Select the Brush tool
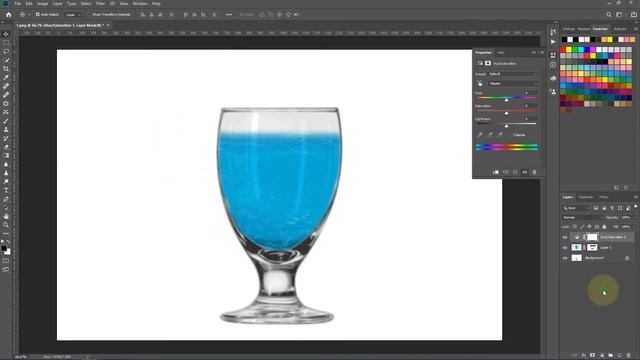 point(6,121)
